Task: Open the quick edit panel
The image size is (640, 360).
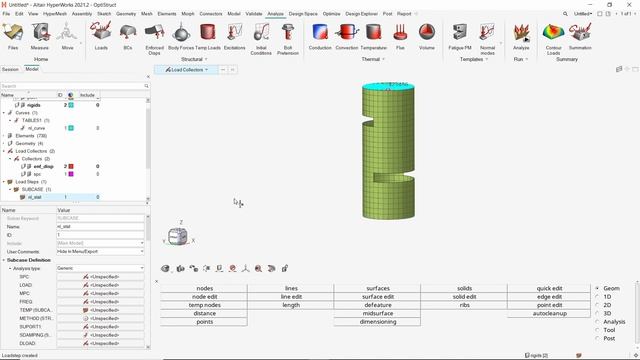Action: point(549,288)
